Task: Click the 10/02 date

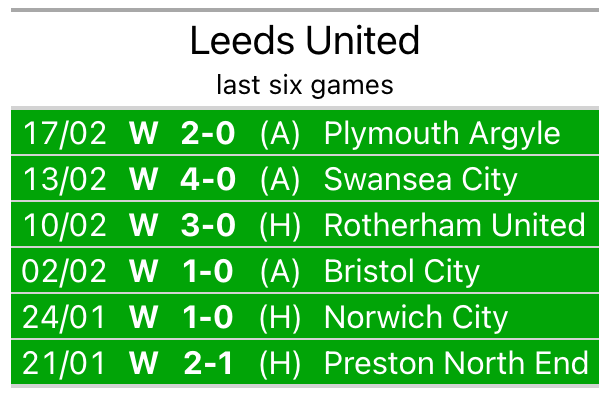Action: click(x=64, y=225)
